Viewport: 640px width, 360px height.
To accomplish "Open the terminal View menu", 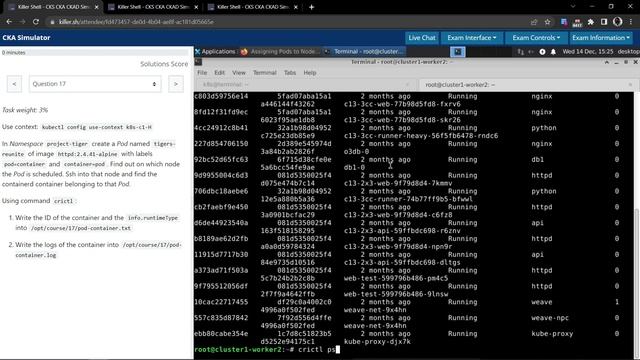I will point(239,73).
